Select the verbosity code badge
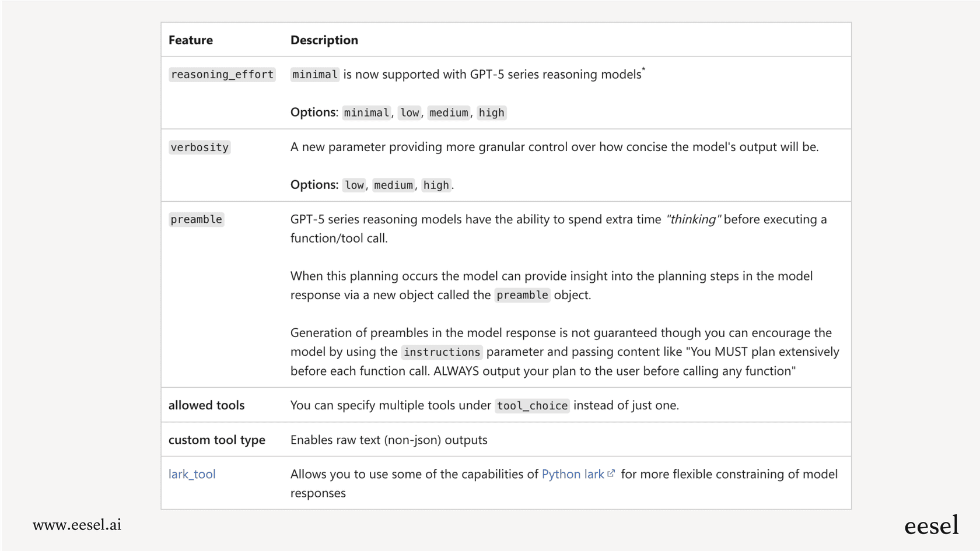980x551 pixels. 199,147
